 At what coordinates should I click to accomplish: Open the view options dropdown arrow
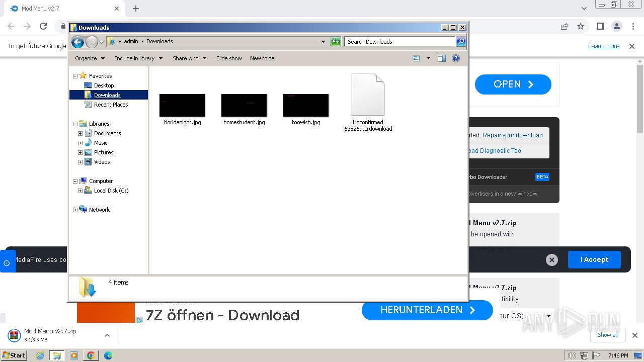tap(428, 58)
